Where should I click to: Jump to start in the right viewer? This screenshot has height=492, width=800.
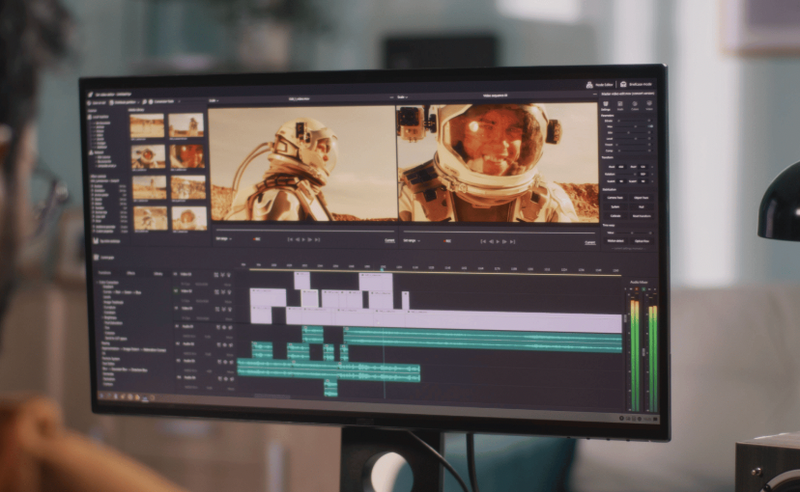tap(483, 241)
